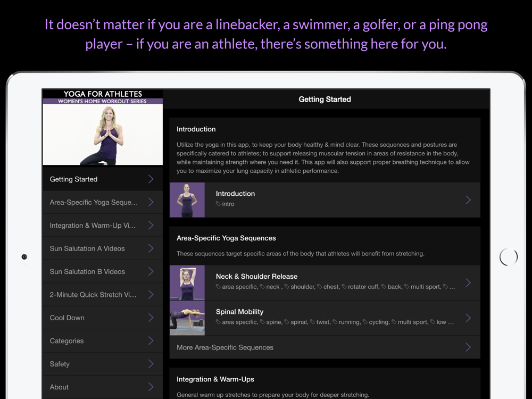The image size is (532, 399).
Task: Click the rotator cuff tag
Action: coord(360,287)
